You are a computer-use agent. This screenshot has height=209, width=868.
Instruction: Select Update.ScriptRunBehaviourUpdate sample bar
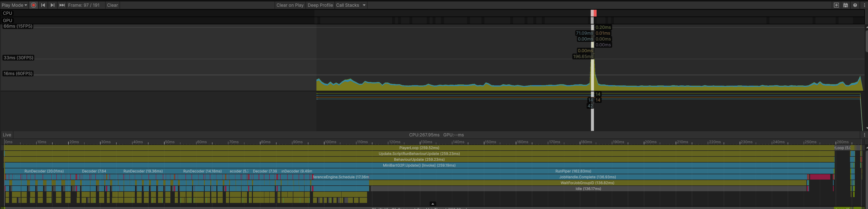[x=419, y=154]
